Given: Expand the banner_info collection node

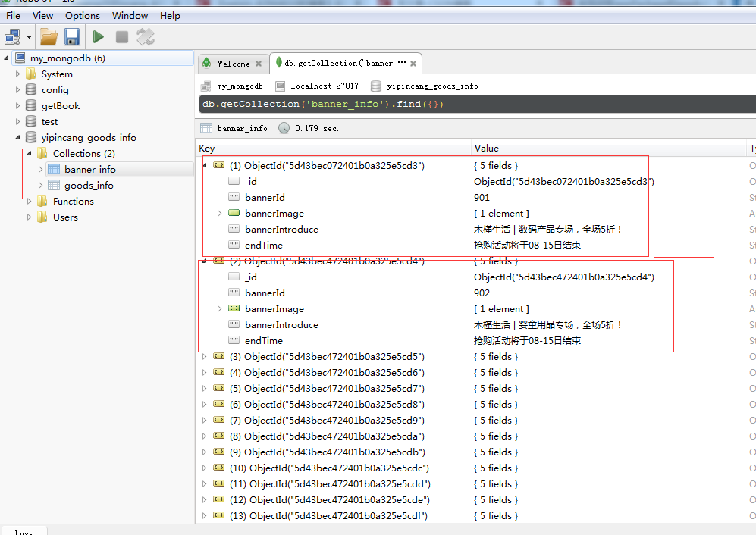Looking at the screenshot, I should [x=40, y=169].
